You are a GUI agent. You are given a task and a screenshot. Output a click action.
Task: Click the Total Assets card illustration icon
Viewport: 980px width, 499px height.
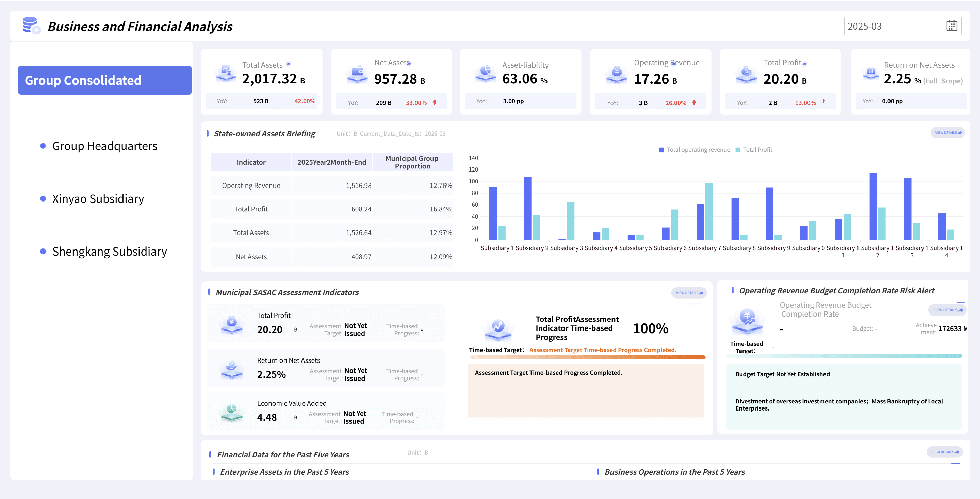coord(226,73)
